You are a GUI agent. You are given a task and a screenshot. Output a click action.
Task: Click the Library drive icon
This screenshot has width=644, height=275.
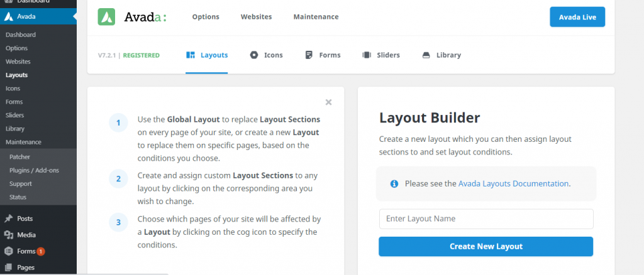(426, 55)
